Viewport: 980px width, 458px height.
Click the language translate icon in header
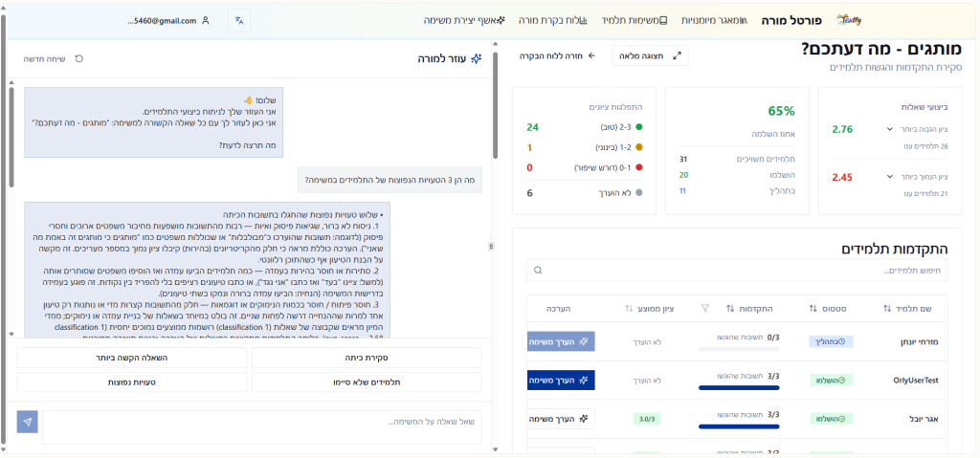(240, 20)
